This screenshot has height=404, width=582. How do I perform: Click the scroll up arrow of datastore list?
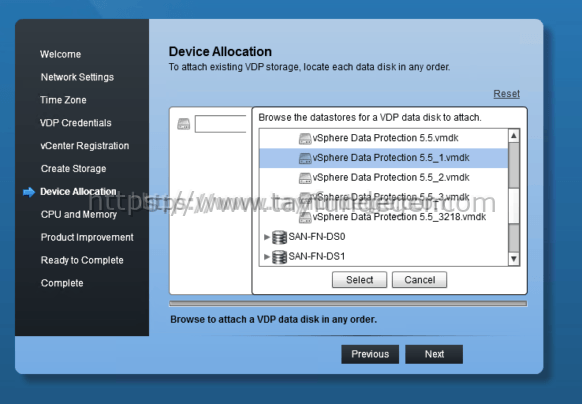pyautogui.click(x=514, y=136)
